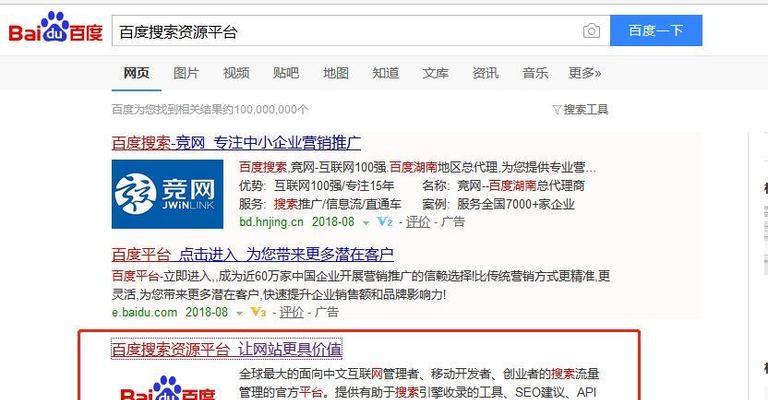Click the V2 credibility badge icon
768x400 pixels.
(385, 222)
